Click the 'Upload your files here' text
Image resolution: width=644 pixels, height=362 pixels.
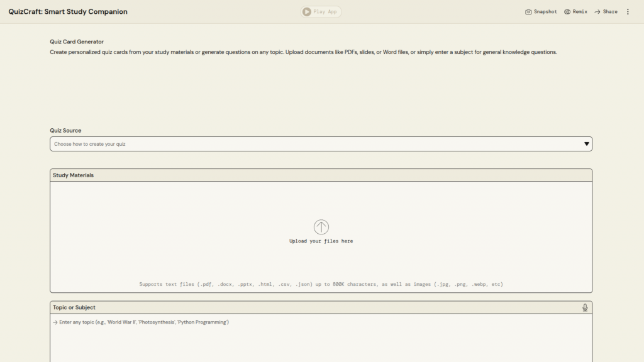coord(321,241)
